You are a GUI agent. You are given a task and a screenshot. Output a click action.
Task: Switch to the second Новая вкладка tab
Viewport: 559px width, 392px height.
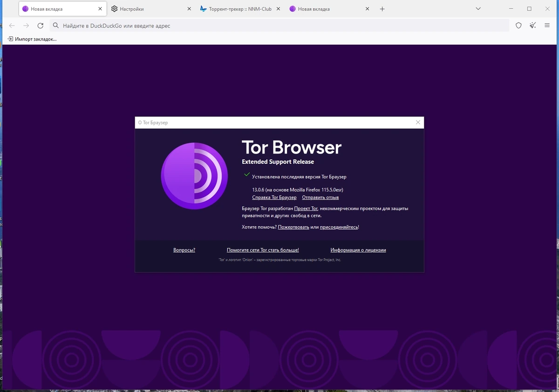(x=329, y=9)
